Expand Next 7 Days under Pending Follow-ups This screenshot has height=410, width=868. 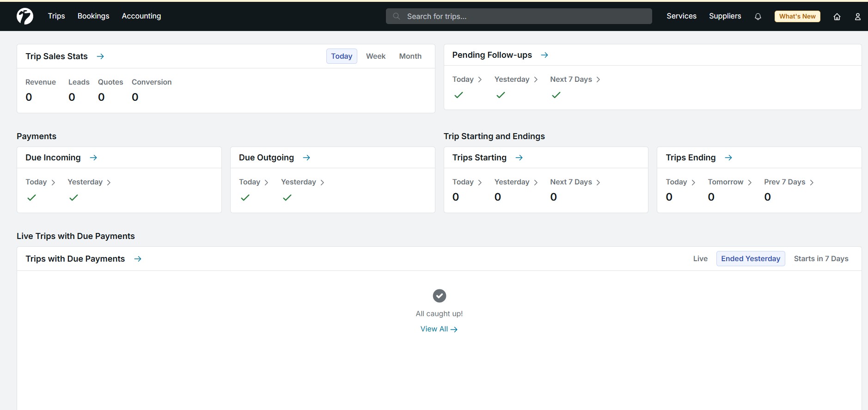click(x=575, y=80)
